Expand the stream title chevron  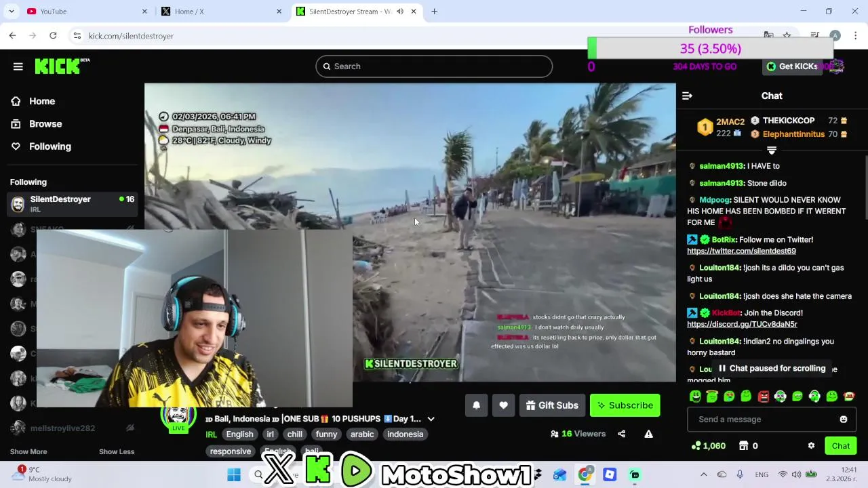(x=431, y=420)
